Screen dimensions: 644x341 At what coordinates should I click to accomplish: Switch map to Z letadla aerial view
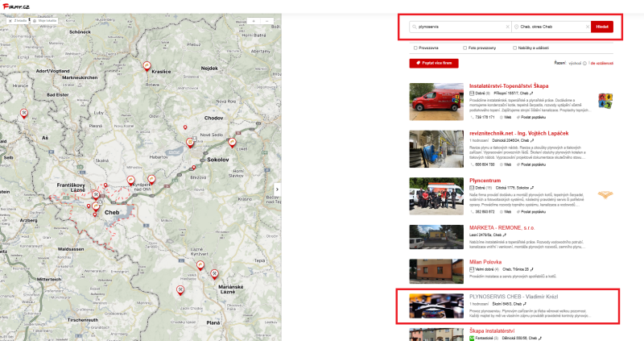(18, 21)
